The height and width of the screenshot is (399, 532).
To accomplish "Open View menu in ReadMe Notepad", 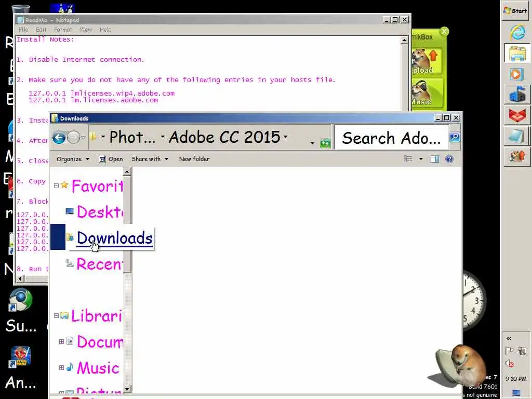I will click(x=86, y=30).
